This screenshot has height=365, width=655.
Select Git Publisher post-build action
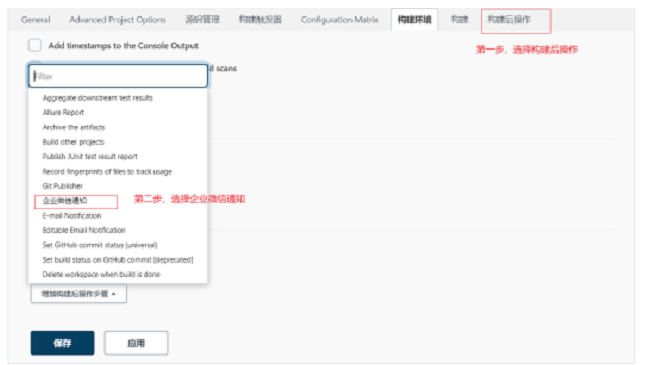[x=63, y=186]
